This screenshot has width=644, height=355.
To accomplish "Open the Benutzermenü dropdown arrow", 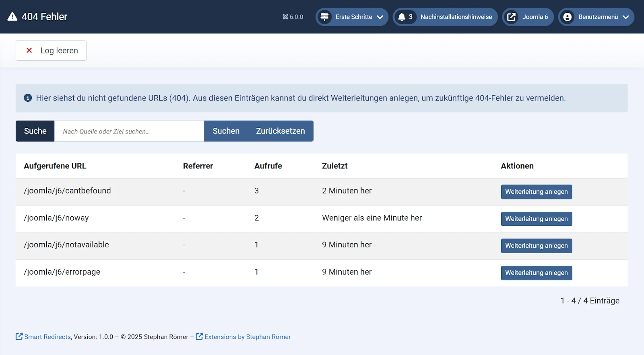I will [x=625, y=17].
